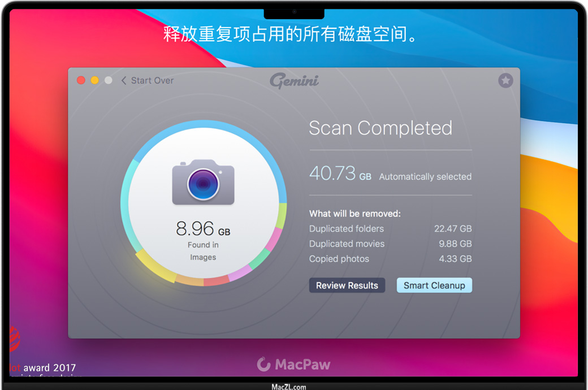This screenshot has width=588, height=390.
Task: Click the Copied photos row
Action: click(390, 259)
